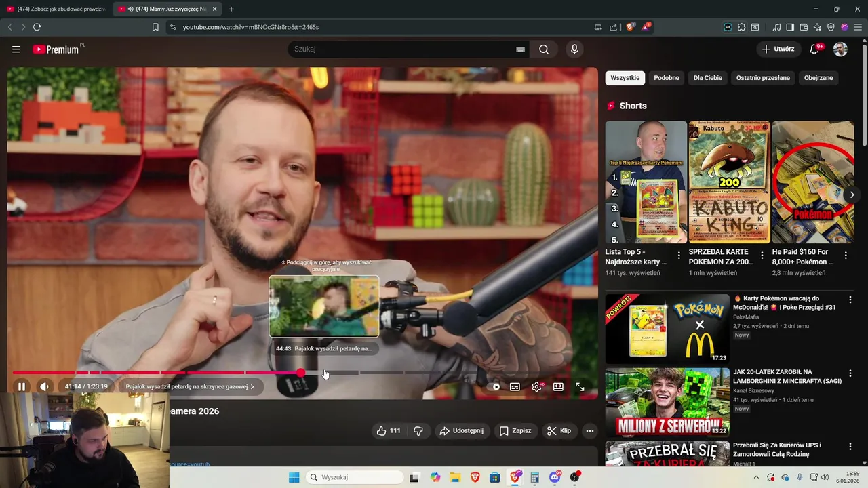The image size is (868, 488).
Task: Pause the video playback
Action: pyautogui.click(x=22, y=386)
